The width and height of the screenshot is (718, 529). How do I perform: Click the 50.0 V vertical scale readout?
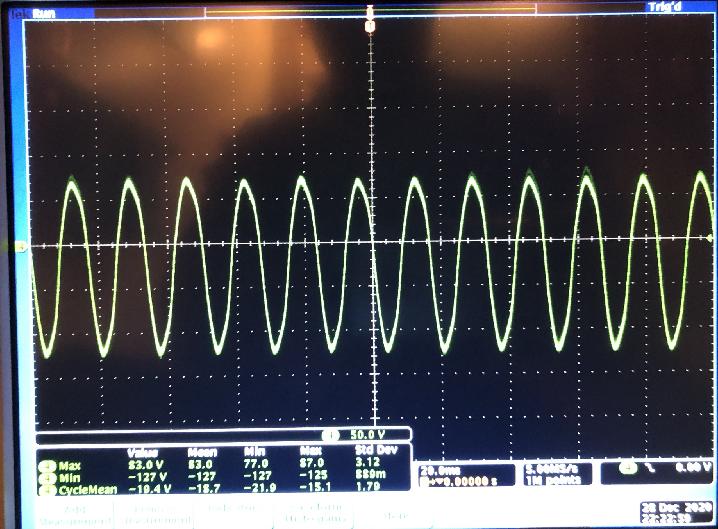point(368,435)
